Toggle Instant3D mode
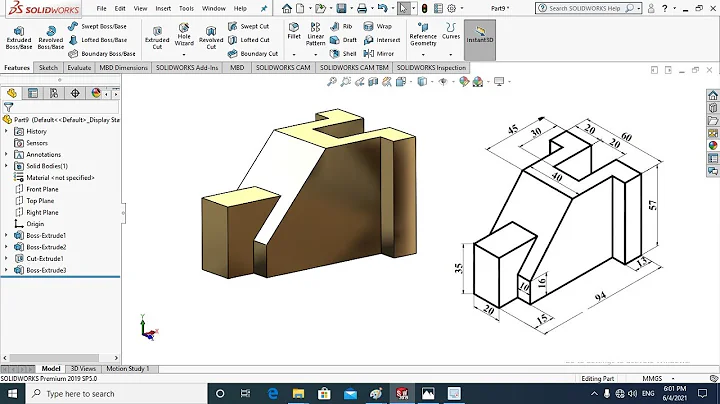The image size is (720, 404). click(x=480, y=39)
